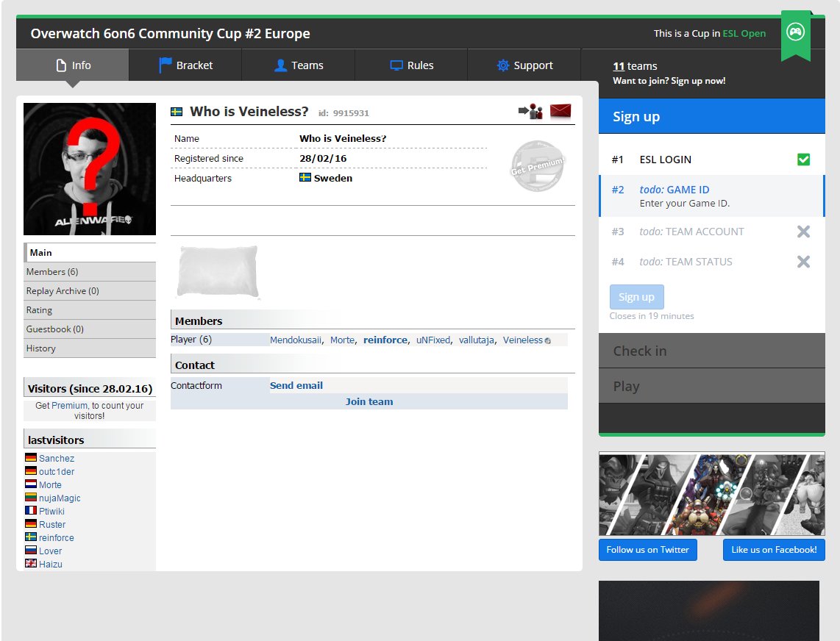
Task: Open vallutaja player profile
Action: 476,340
